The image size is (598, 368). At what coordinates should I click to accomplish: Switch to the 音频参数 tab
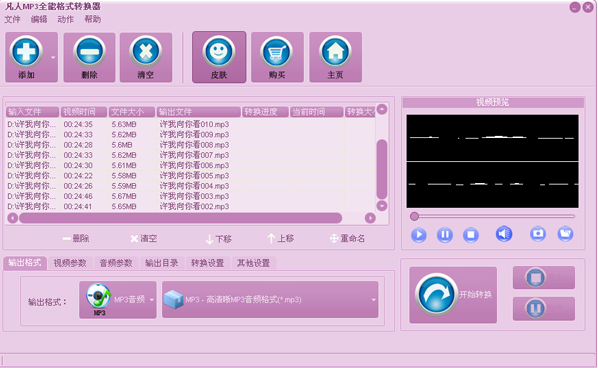[116, 263]
